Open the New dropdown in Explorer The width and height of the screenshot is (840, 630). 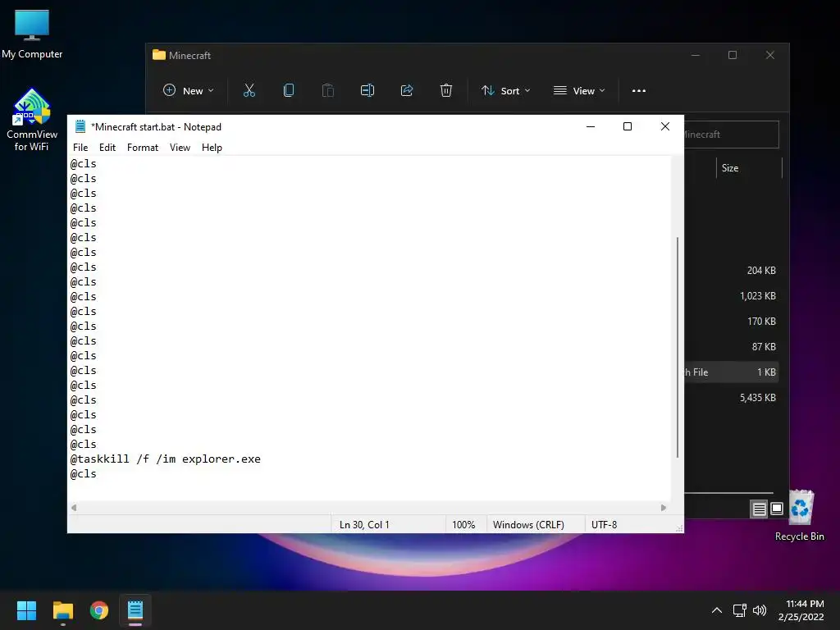189,90
